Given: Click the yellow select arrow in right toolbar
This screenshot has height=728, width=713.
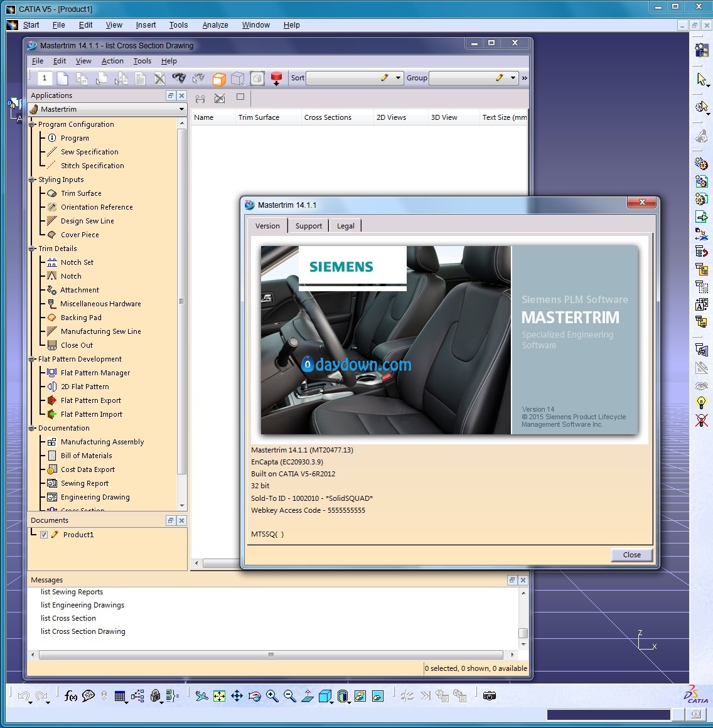Looking at the screenshot, I should point(702,80).
